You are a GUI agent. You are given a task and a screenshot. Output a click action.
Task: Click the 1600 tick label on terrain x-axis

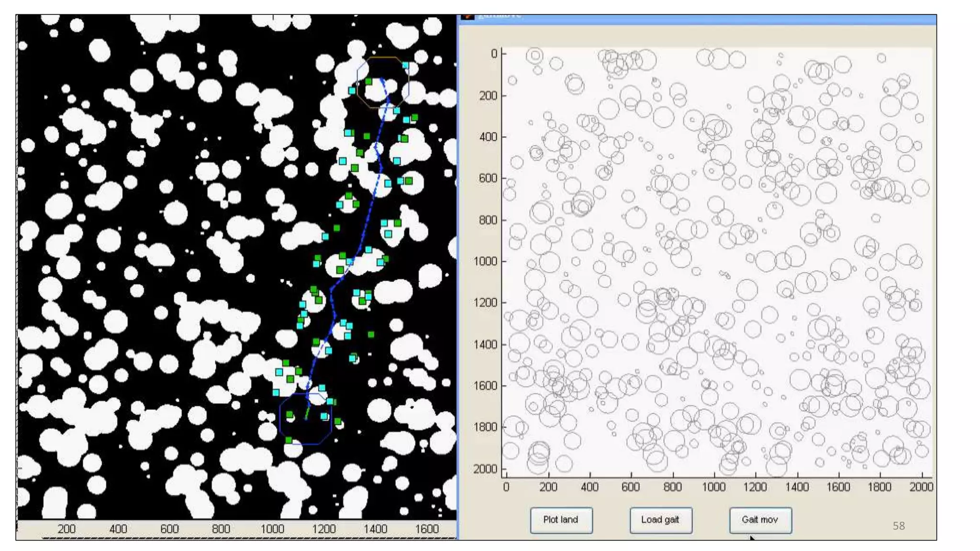[x=426, y=529]
